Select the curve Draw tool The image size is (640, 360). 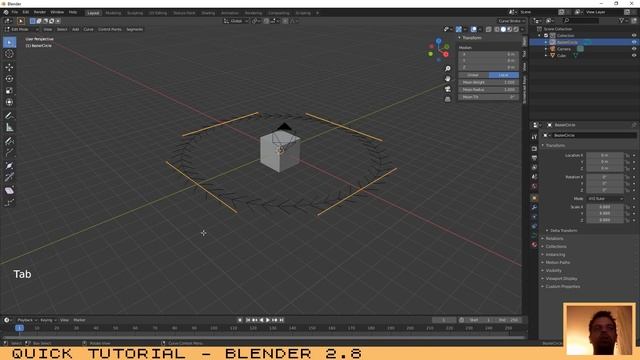[9, 141]
